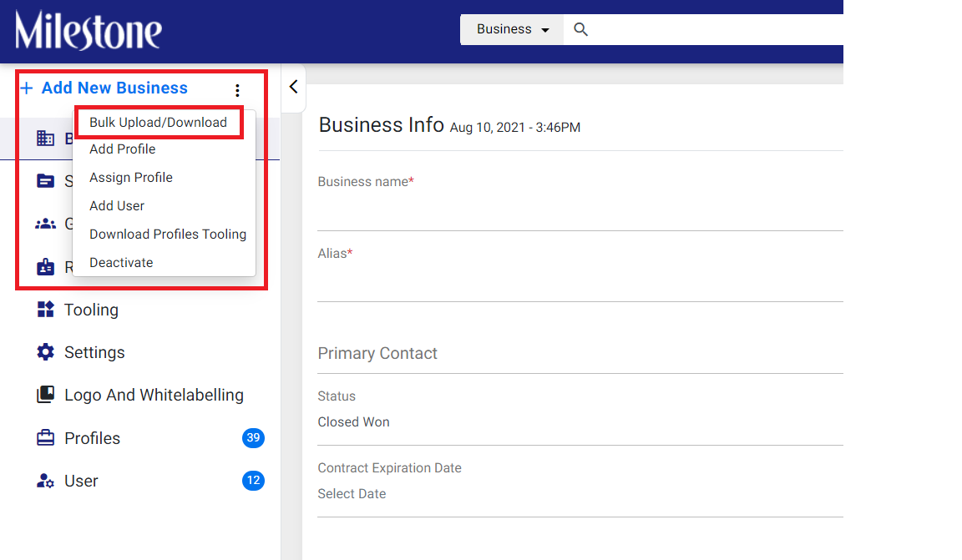Click Add New Business link
This screenshot has width=962, height=560.
114,88
